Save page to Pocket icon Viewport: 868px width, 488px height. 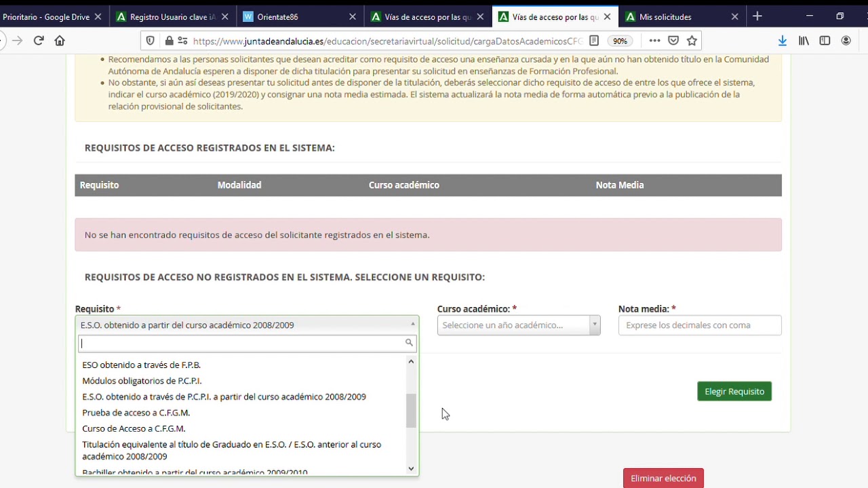673,41
